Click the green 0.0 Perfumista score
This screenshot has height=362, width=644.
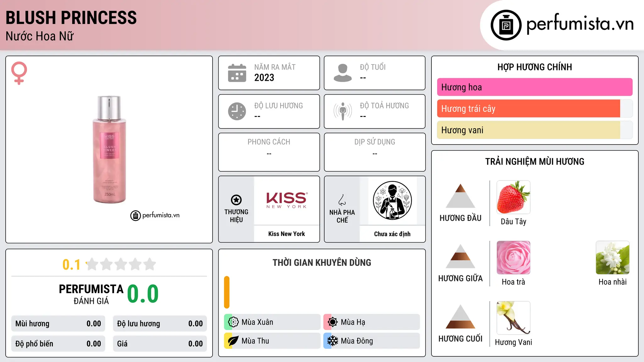[x=143, y=294]
